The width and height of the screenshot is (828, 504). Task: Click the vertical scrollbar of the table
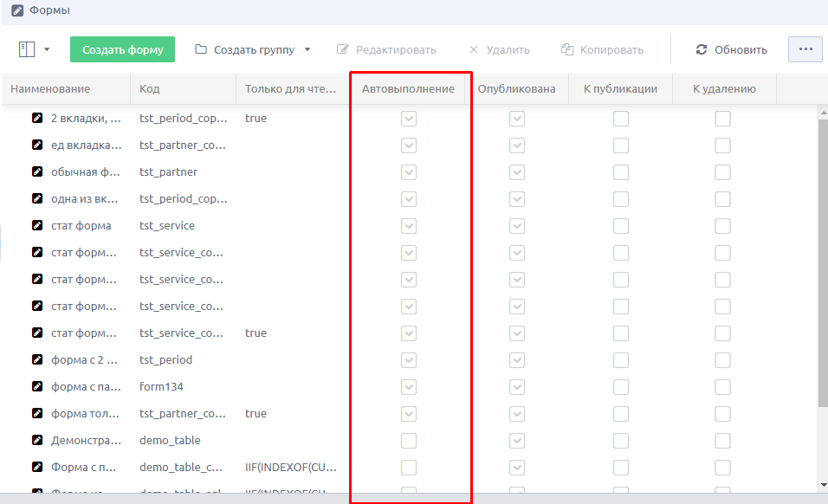[x=822, y=260]
